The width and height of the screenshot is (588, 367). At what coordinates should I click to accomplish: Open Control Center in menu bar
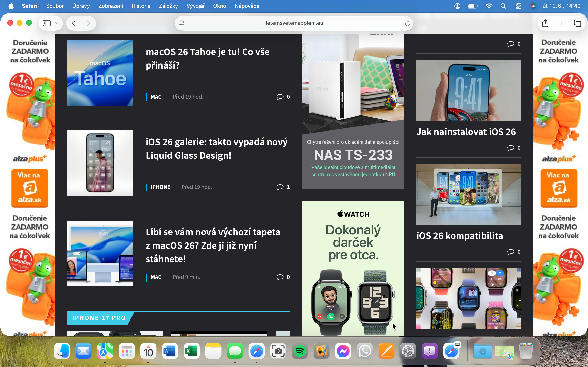click(x=518, y=6)
